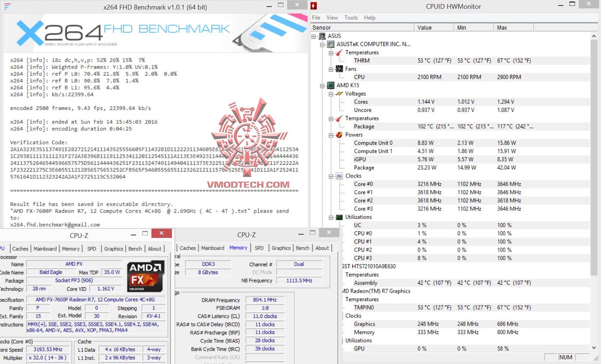
Task: Open Graphics tab in memory CPU-Z window
Action: point(281,248)
